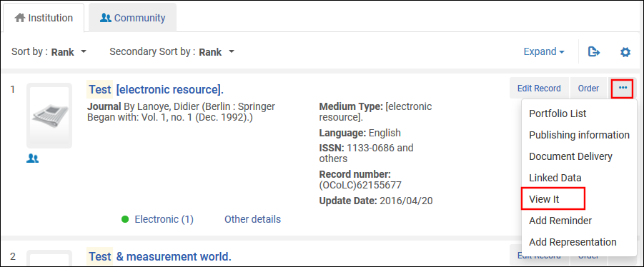This screenshot has height=267, width=644.
Task: Open the settings gear icon
Action: pos(625,52)
